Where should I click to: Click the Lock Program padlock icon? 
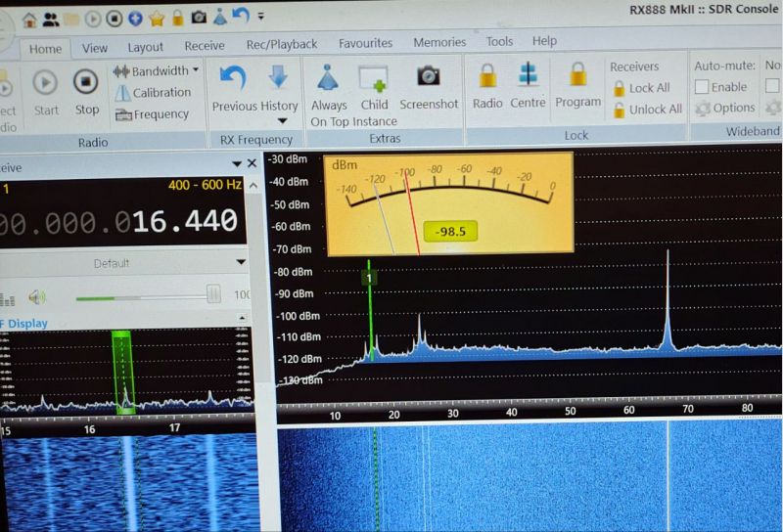(x=577, y=75)
